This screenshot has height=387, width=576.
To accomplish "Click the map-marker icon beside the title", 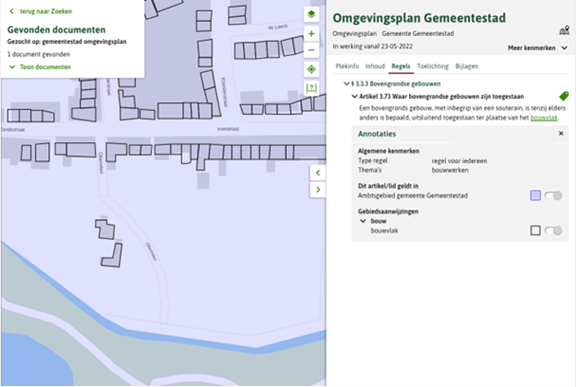I will click(564, 30).
